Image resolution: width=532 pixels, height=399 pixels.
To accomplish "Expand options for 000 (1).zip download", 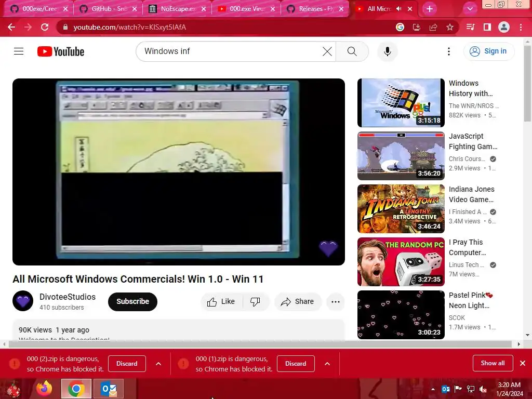I will pyautogui.click(x=327, y=364).
